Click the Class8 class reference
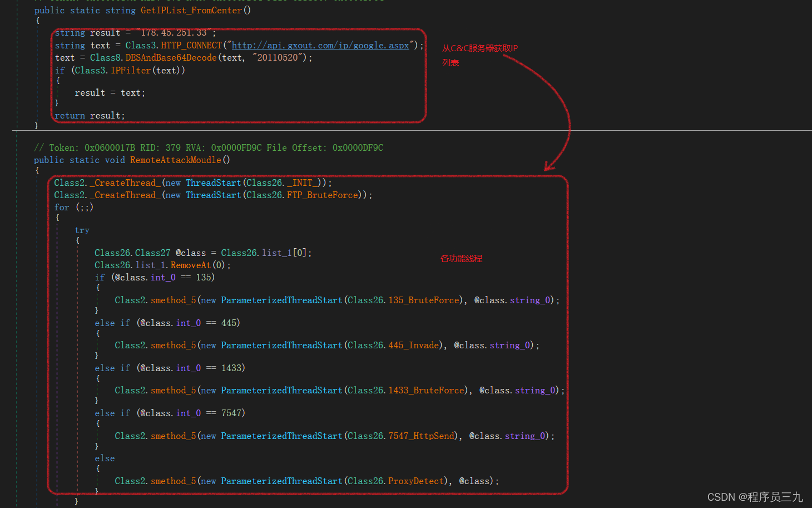This screenshot has height=508, width=812. [x=105, y=58]
